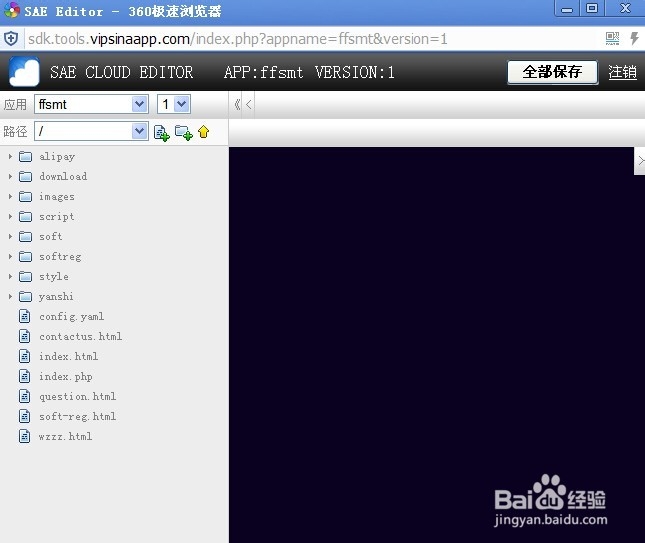Click the alipay folder icon
Screen dimensions: 645x543
26,157
